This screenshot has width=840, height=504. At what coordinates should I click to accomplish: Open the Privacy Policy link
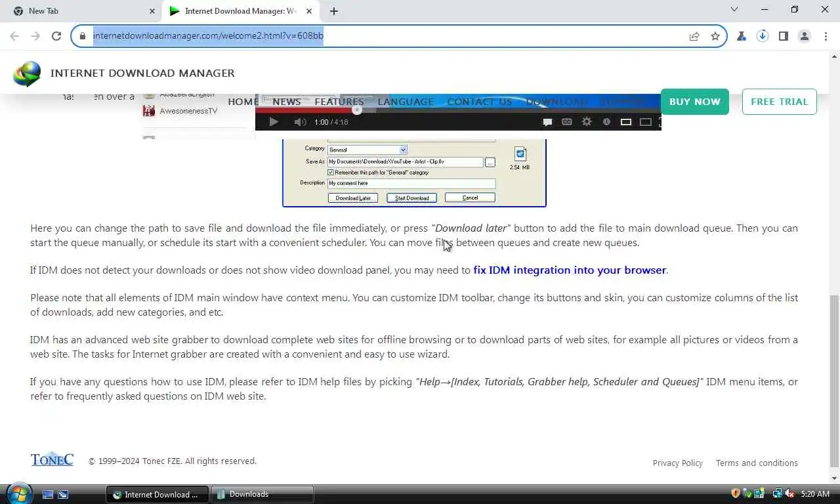pos(678,463)
